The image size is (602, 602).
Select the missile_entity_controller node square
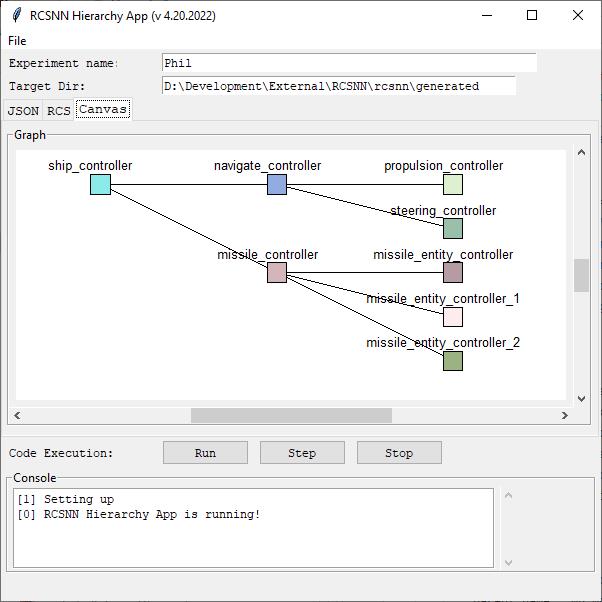(x=453, y=273)
